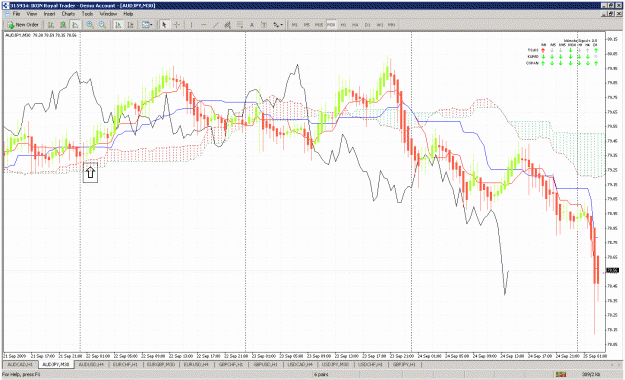Switch timeframe to D1

click(x=368, y=25)
